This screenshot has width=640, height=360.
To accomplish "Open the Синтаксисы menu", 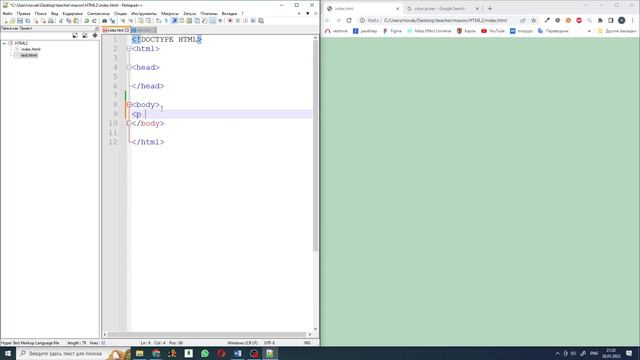I will point(98,13).
